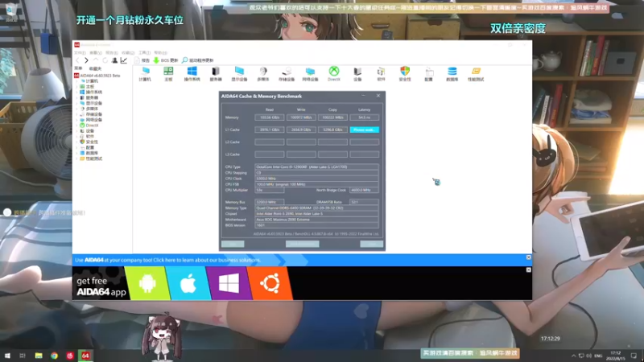Image resolution: width=644 pixels, height=362 pixels.
Task: Switch to the 菜单 (Menu) sidebar tab
Action: click(x=78, y=68)
